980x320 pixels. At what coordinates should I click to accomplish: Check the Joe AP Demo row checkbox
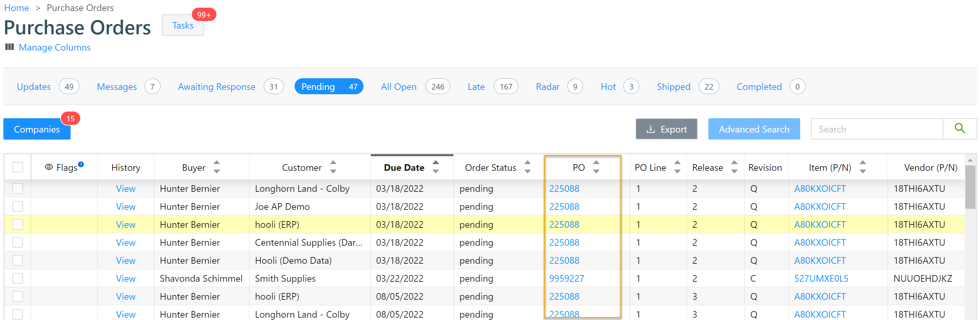[18, 206]
